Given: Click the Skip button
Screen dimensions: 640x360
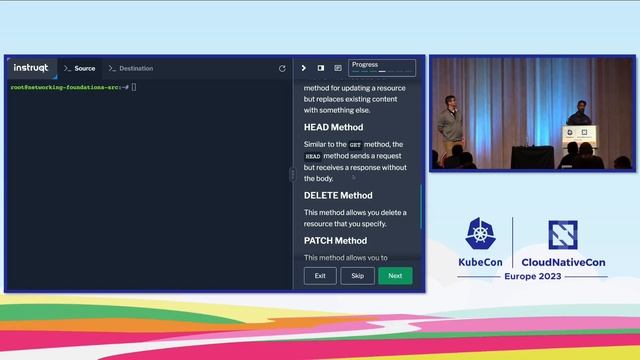Looking at the screenshot, I should click(358, 276).
